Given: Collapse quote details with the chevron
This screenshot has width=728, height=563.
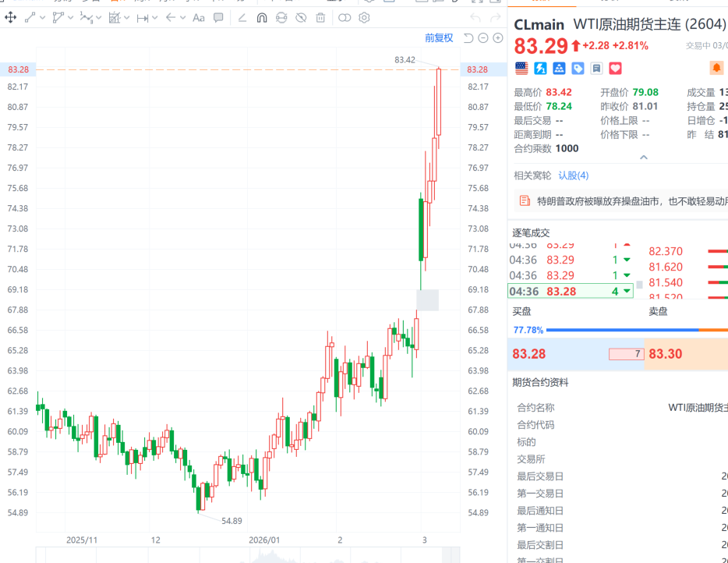Looking at the screenshot, I should tap(644, 158).
